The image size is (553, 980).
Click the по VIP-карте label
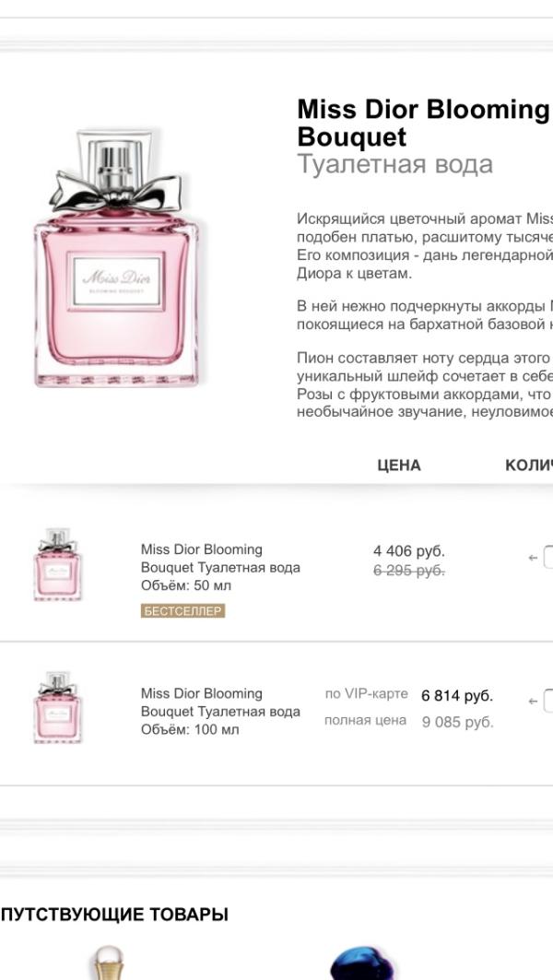pos(366,693)
